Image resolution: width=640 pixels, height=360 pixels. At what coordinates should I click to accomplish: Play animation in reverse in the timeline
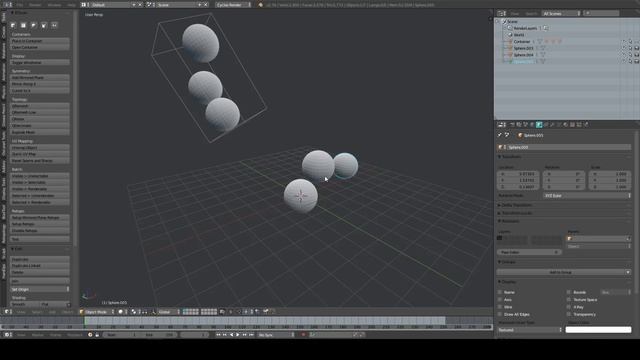click(x=231, y=335)
